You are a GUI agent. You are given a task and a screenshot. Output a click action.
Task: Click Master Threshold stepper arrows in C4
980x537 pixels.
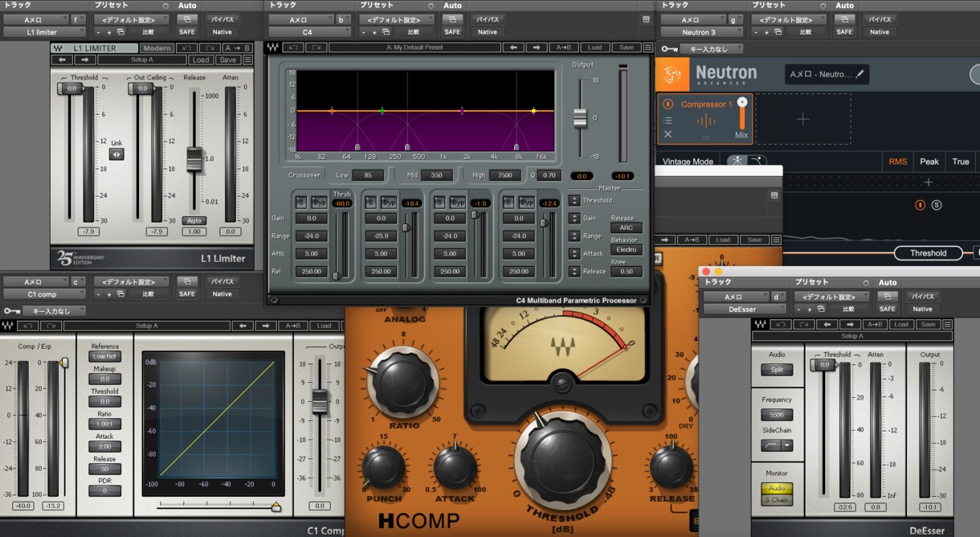(574, 200)
